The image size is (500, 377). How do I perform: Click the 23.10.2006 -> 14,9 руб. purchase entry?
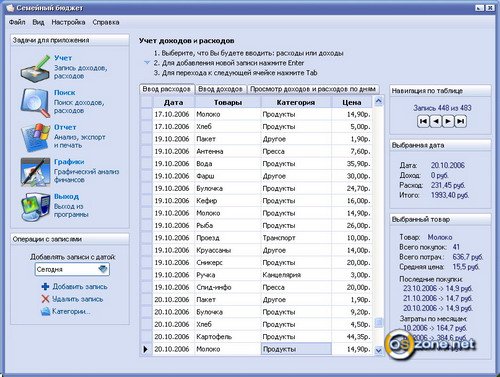click(x=438, y=288)
